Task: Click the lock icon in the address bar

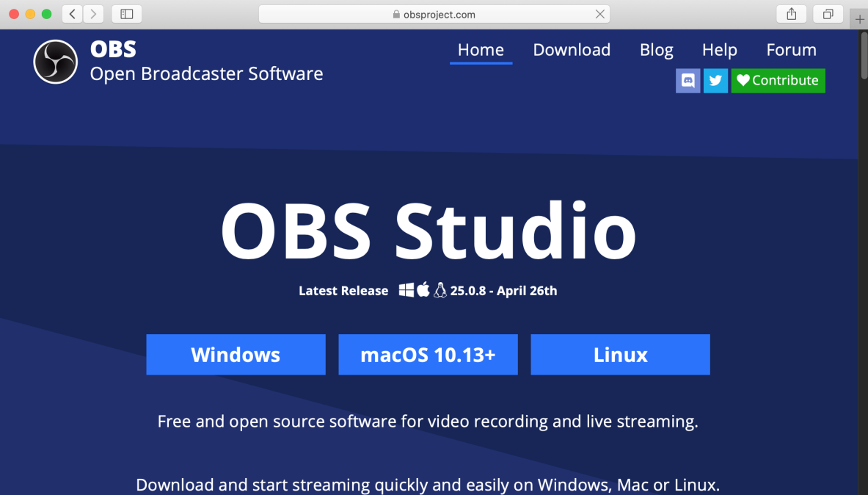Action: click(x=396, y=15)
